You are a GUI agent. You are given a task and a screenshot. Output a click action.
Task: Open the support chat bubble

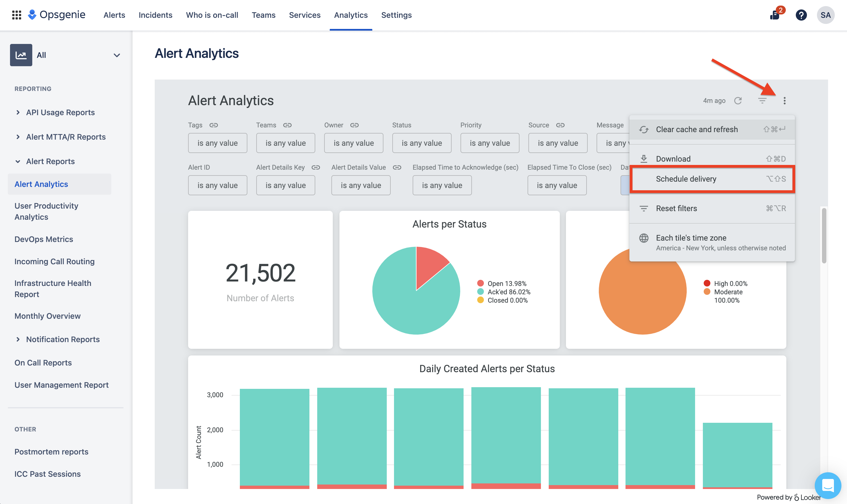click(828, 485)
